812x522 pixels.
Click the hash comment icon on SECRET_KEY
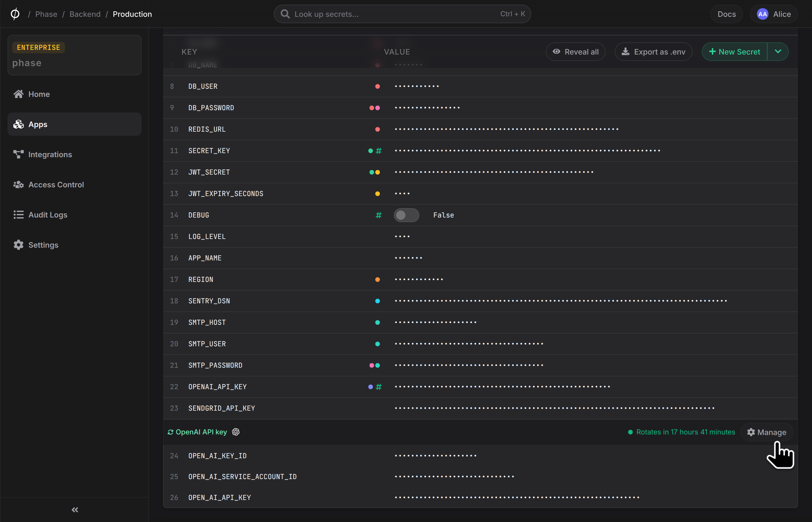[x=378, y=151]
